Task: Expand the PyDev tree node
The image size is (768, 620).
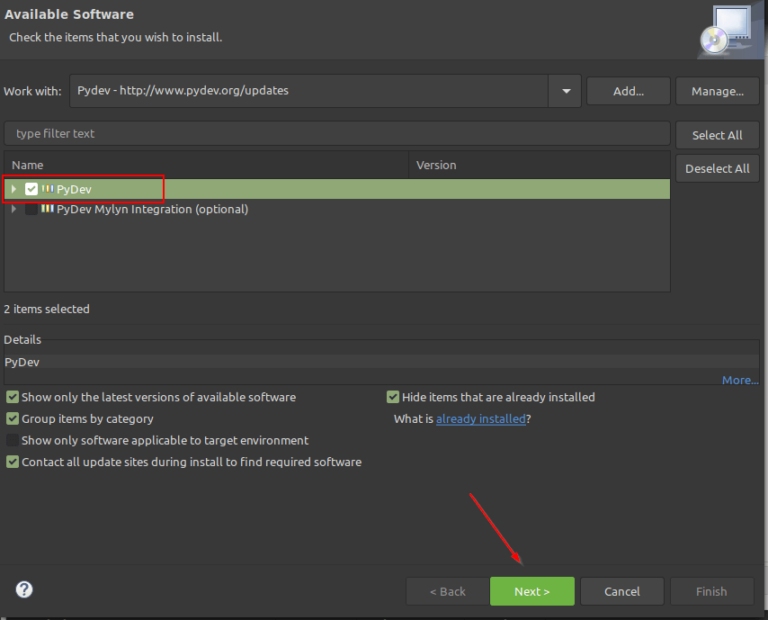Action: [x=14, y=189]
